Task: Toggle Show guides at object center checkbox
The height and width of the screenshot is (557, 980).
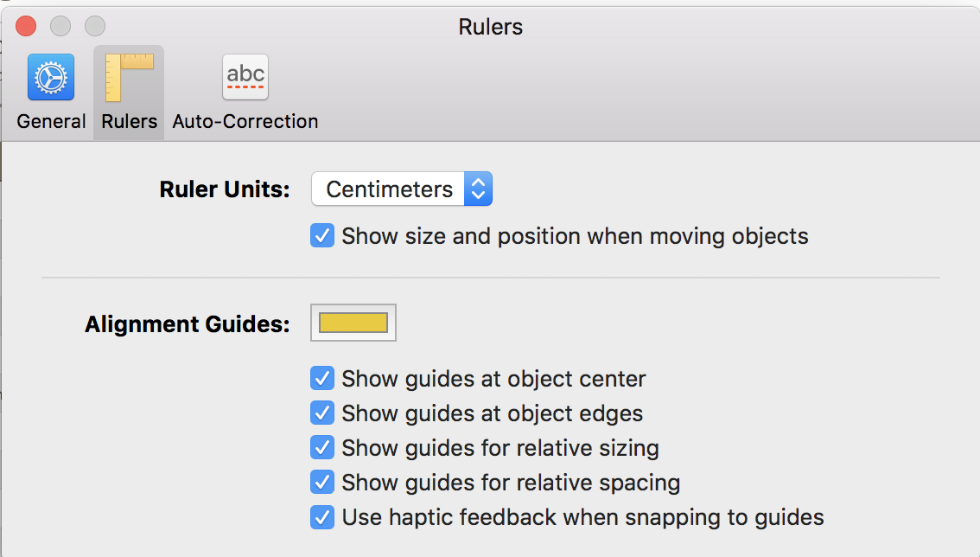Action: coord(322,379)
